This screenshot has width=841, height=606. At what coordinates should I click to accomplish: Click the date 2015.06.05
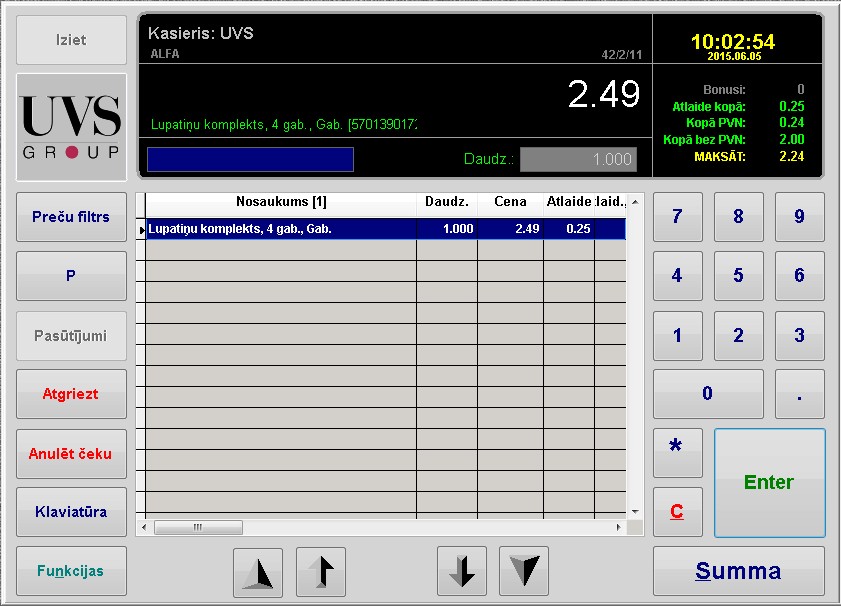point(734,56)
